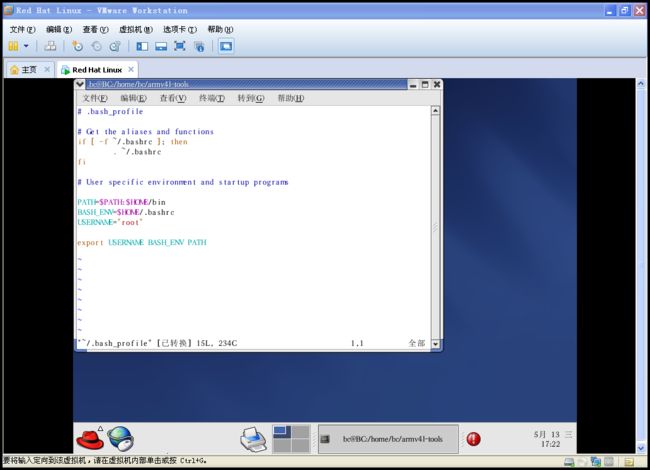
Task: Open the 虚拟机(M) menu
Action: click(136, 29)
